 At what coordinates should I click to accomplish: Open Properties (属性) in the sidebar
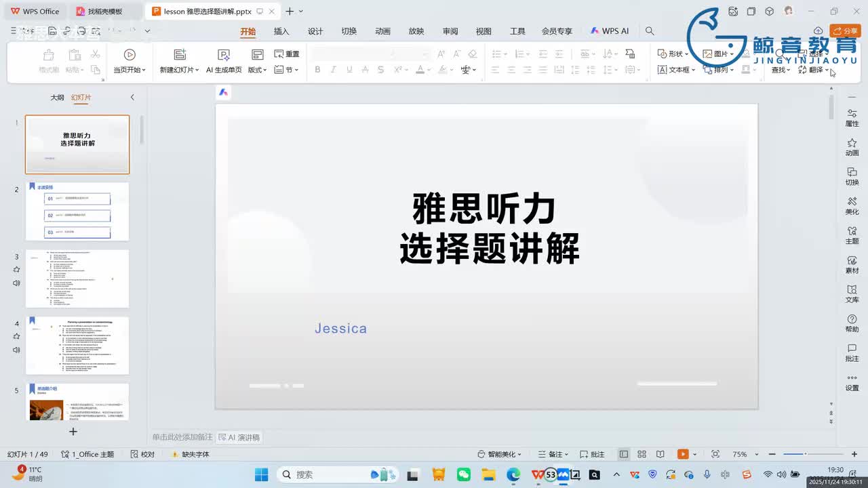point(852,118)
